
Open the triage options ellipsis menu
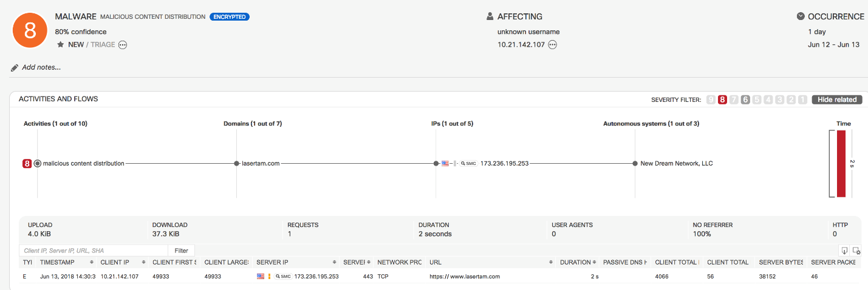123,45
